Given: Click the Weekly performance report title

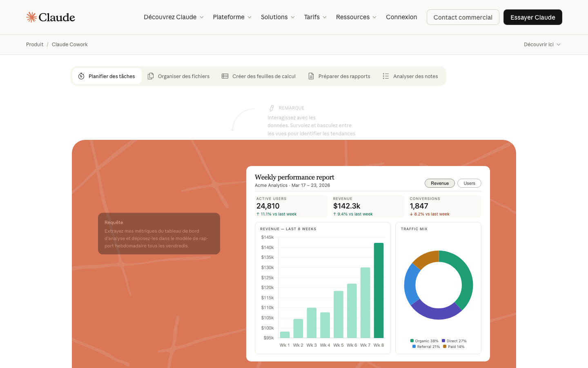Looking at the screenshot, I should pyautogui.click(x=294, y=177).
